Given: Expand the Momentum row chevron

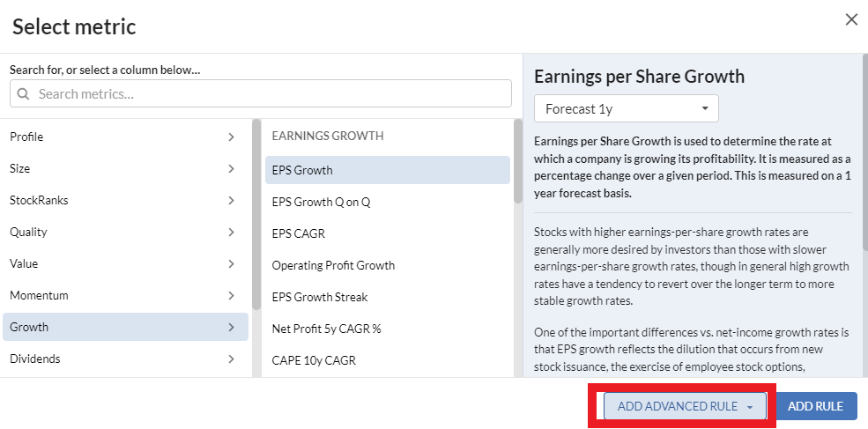Looking at the screenshot, I should click(x=232, y=295).
